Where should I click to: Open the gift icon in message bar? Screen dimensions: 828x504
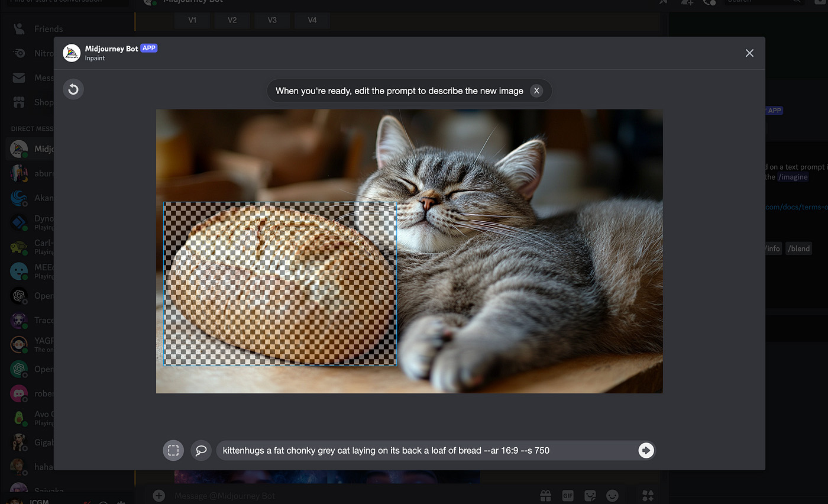545,496
